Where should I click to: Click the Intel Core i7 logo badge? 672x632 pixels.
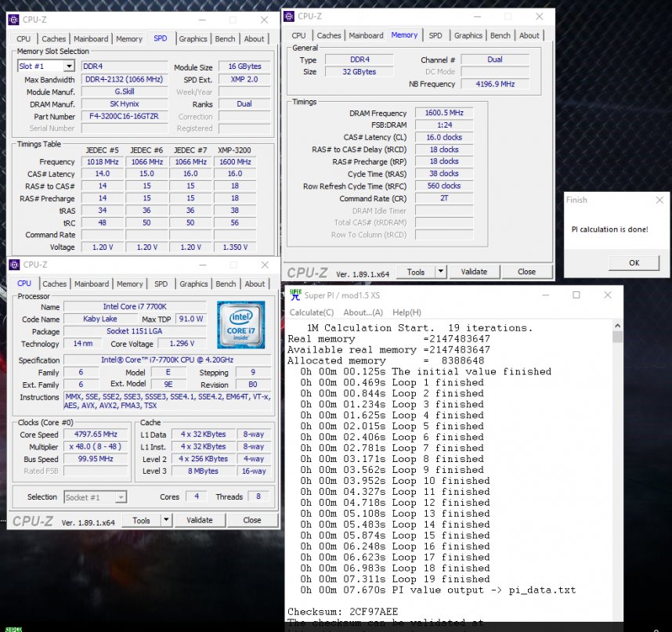(241, 324)
